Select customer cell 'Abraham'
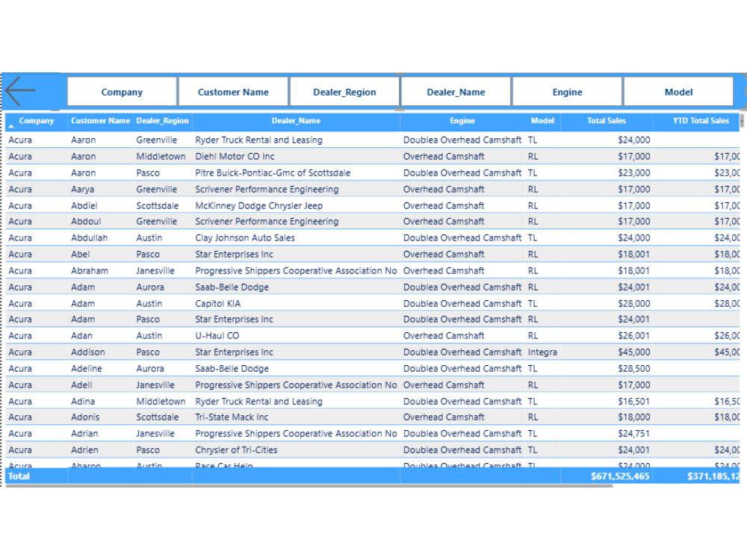The image size is (747, 560). click(x=90, y=271)
